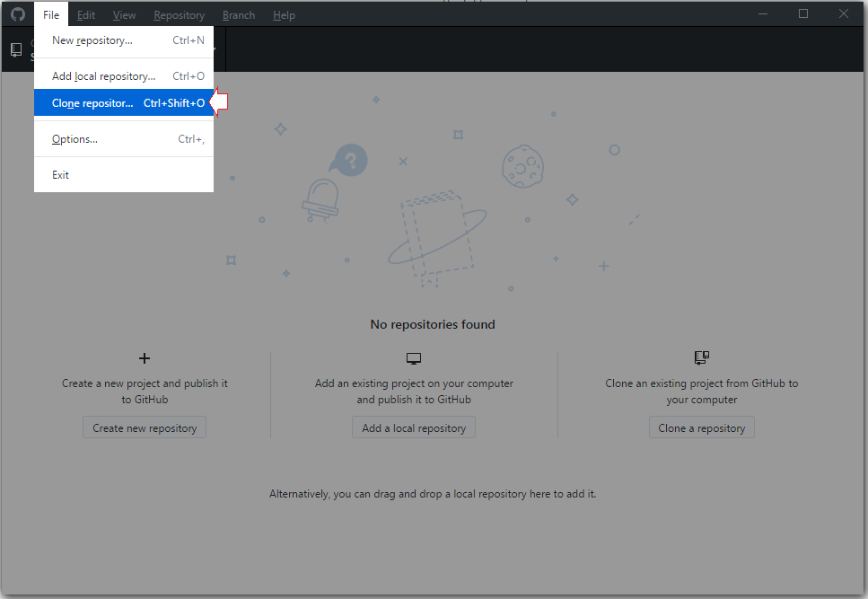The image size is (868, 599).
Task: Choose Add local repository... menu entry
Action: click(124, 75)
